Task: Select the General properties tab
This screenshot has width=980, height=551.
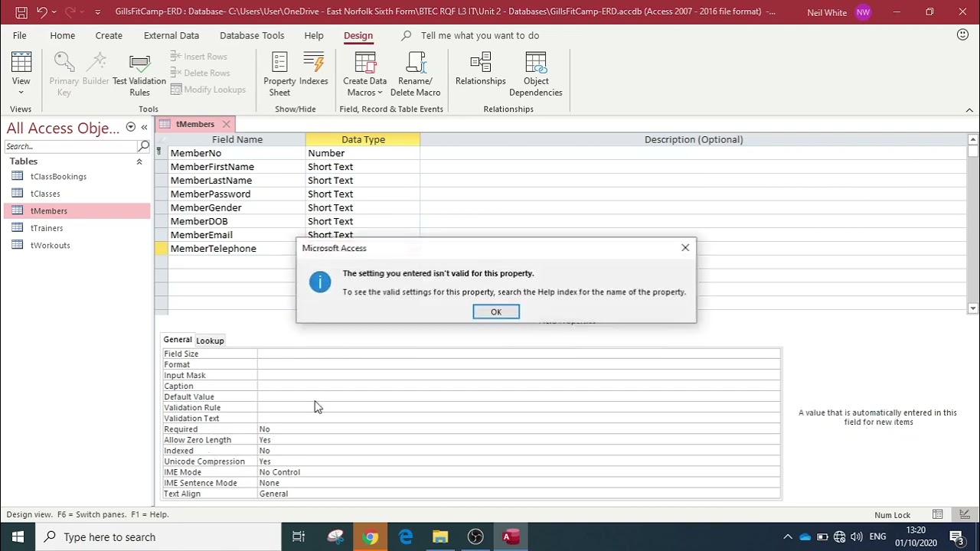Action: point(178,340)
